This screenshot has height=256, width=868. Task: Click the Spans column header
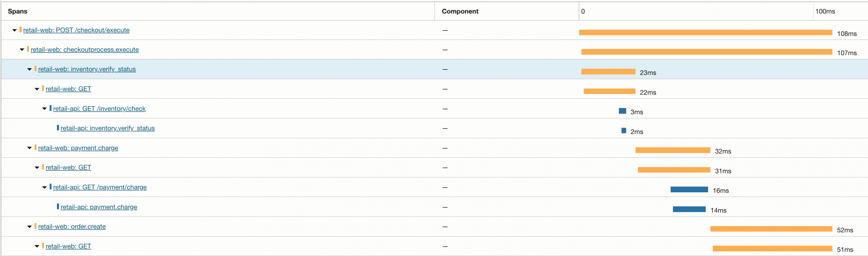[18, 11]
